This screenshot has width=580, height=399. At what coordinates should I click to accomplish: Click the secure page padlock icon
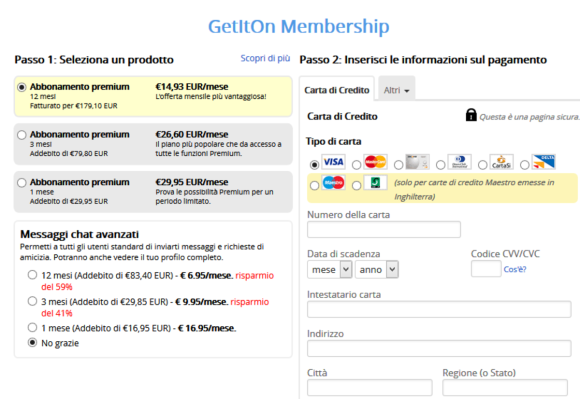471,115
